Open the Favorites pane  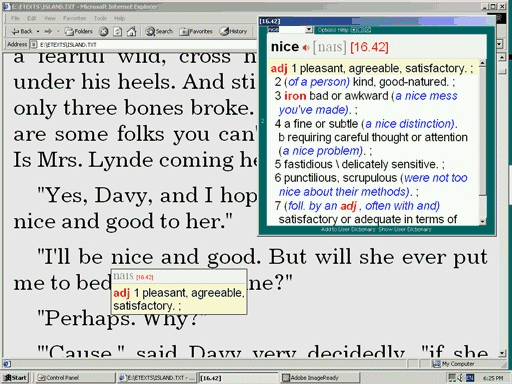[x=196, y=31]
